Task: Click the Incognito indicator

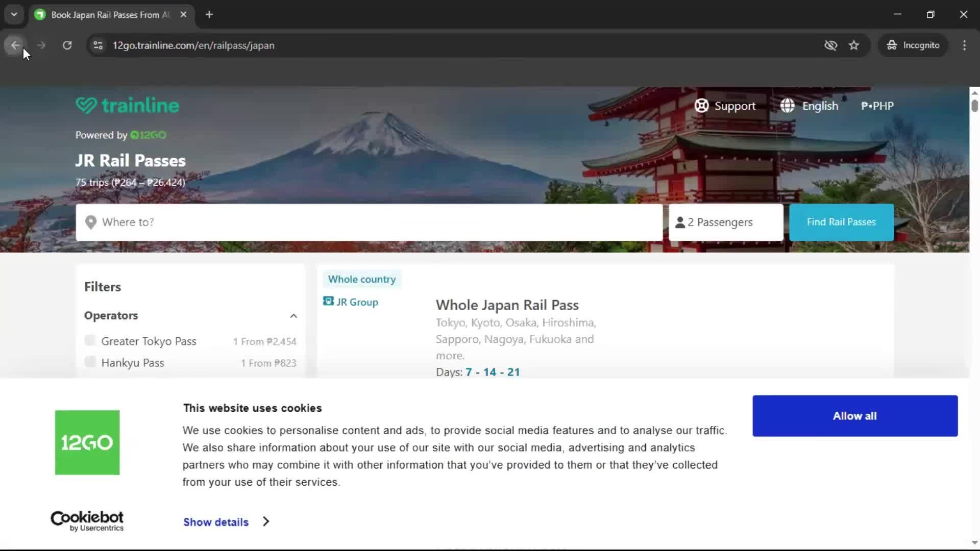Action: point(913,45)
